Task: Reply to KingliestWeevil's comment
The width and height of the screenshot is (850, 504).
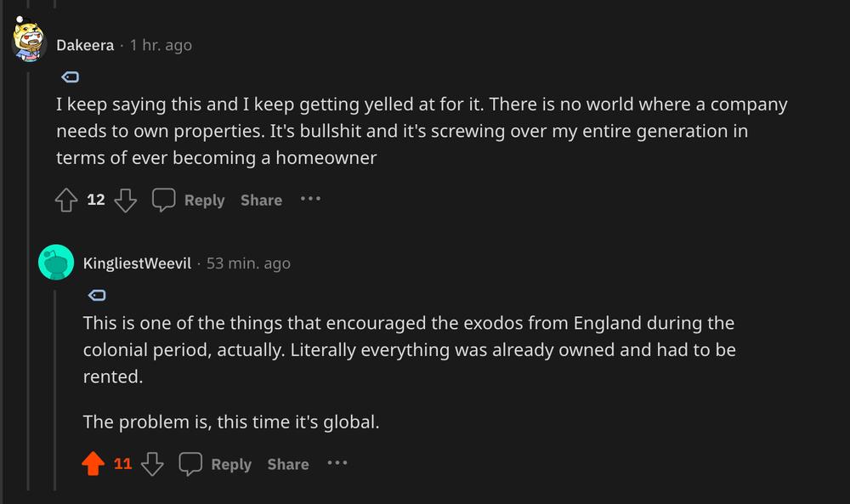Action: 231,464
